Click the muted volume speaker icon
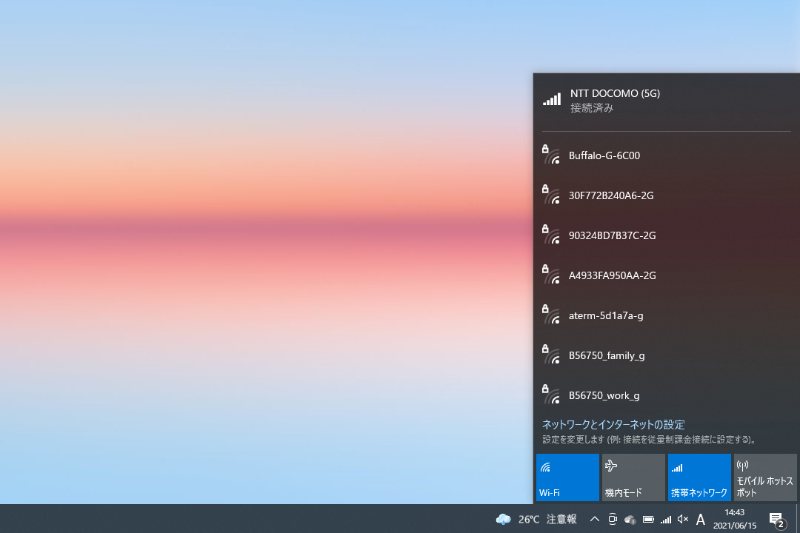Image resolution: width=800 pixels, height=533 pixels. [683, 519]
